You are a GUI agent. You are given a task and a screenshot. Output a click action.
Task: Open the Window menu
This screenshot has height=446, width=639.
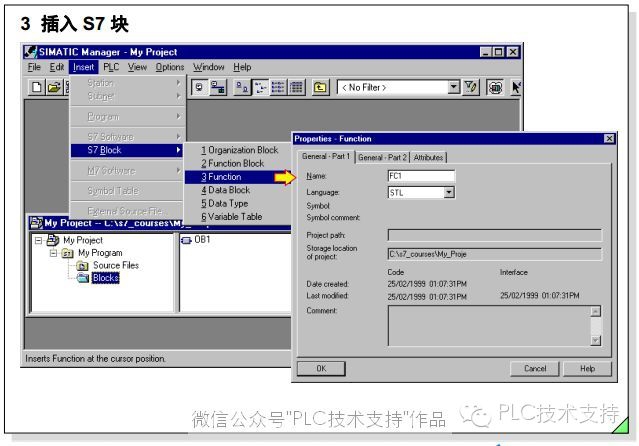point(209,67)
